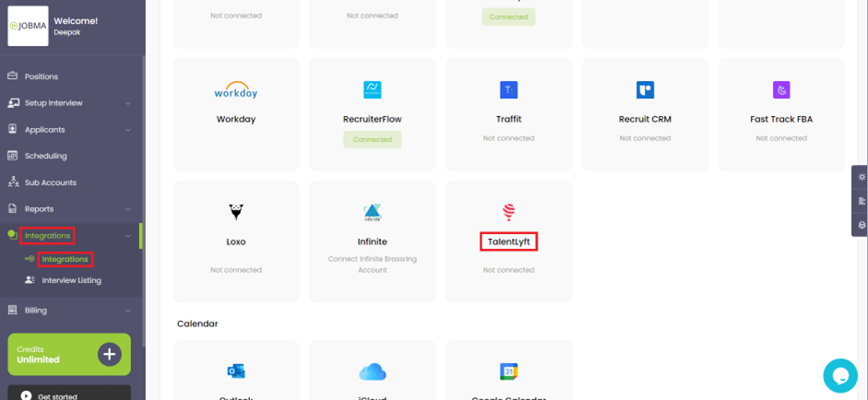Click the RecruiterFlow logo icon
The width and height of the screenshot is (868, 400).
[x=372, y=89]
